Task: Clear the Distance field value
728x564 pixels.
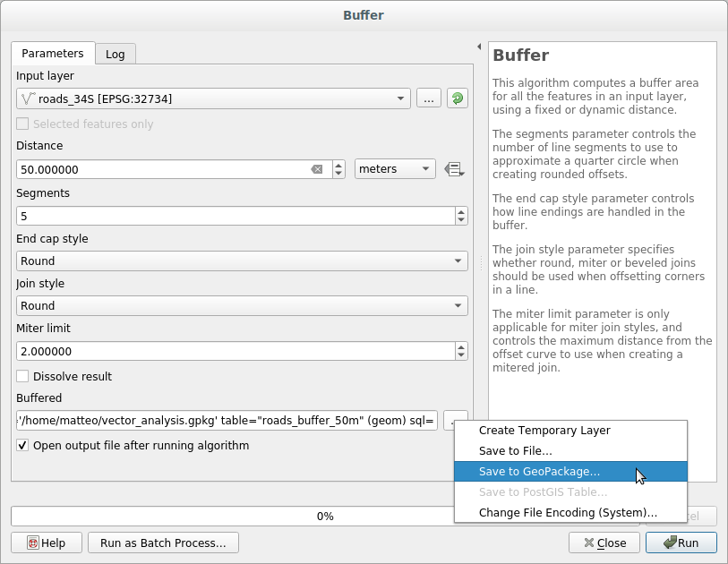Action: pos(317,169)
